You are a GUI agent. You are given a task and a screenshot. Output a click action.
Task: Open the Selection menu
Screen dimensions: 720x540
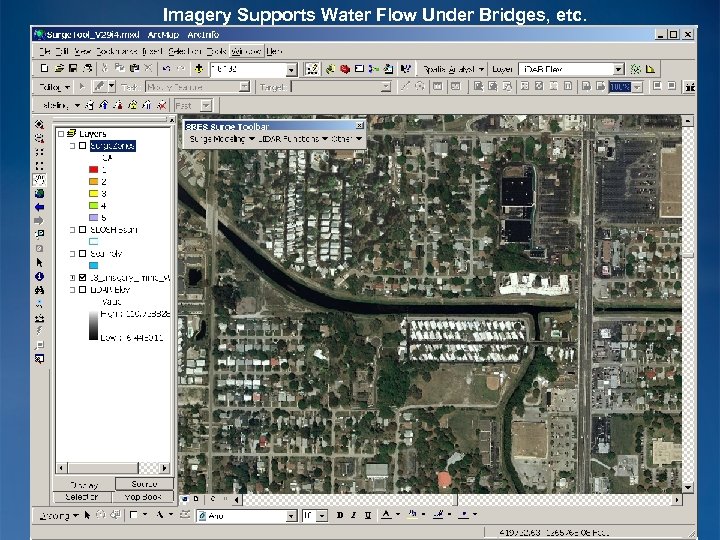tap(185, 51)
